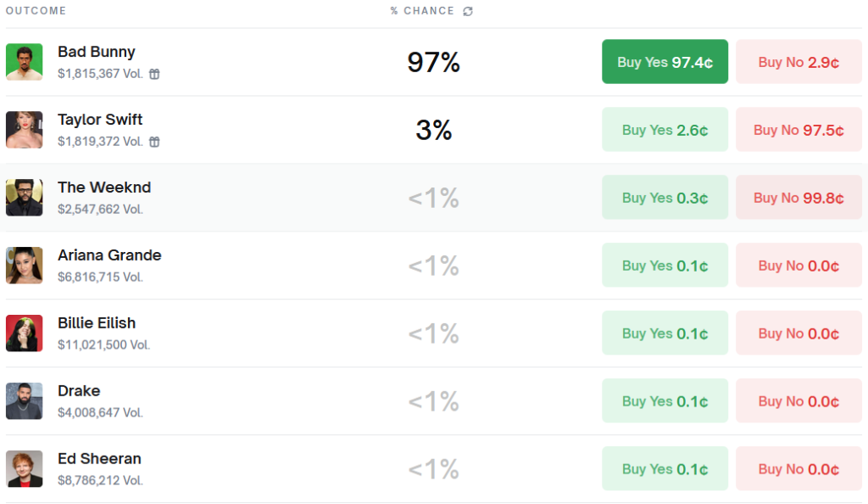Buy Yes on Bad Bunny at 97.4¢
Screen dimensions: 868x504
tap(665, 62)
